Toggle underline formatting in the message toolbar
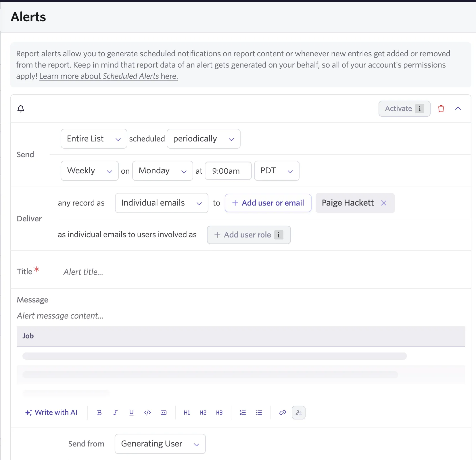The image size is (476, 460). pos(131,413)
